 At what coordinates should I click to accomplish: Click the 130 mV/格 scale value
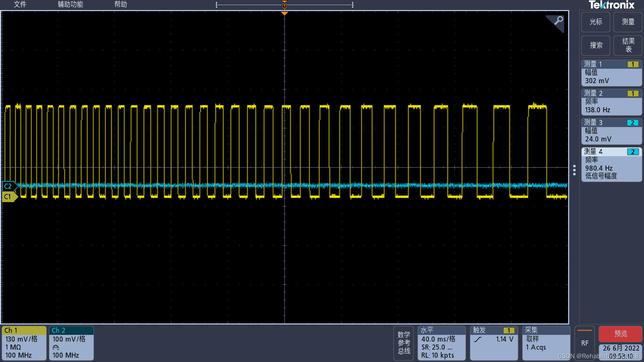pos(21,339)
